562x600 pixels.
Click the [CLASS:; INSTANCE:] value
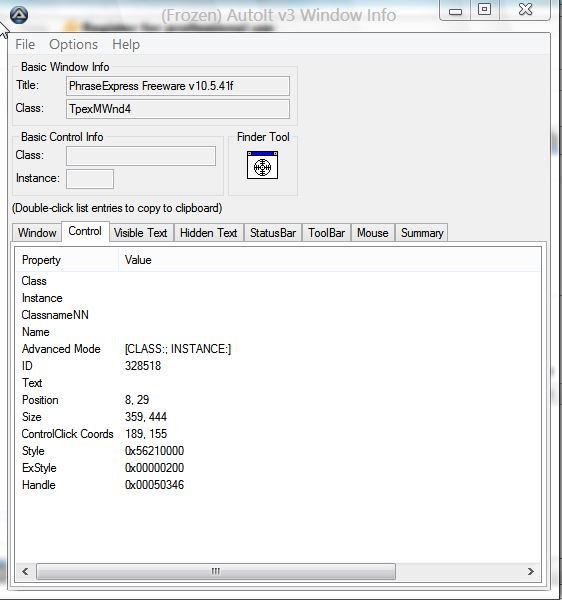tap(178, 349)
